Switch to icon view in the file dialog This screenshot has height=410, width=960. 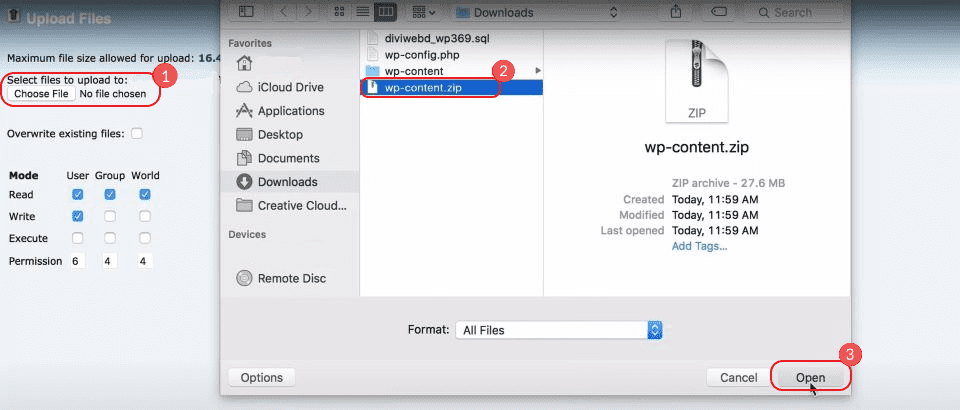tap(340, 12)
